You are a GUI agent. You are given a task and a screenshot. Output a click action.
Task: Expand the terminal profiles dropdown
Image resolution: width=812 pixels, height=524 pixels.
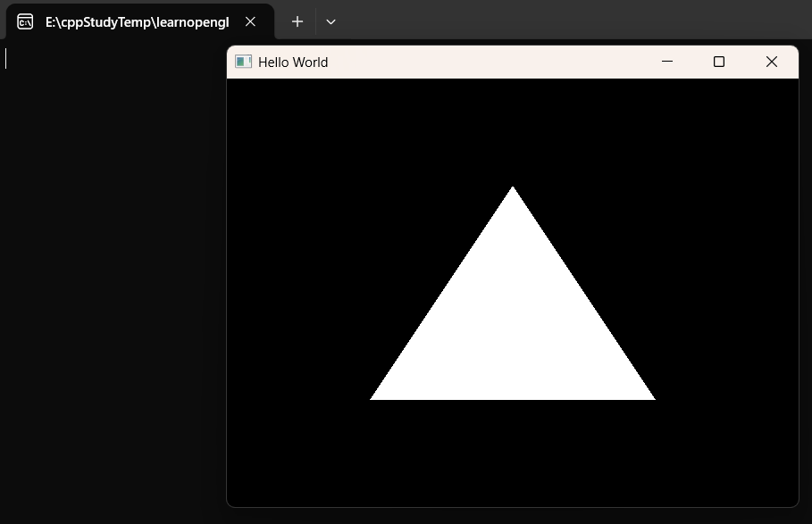click(x=331, y=21)
